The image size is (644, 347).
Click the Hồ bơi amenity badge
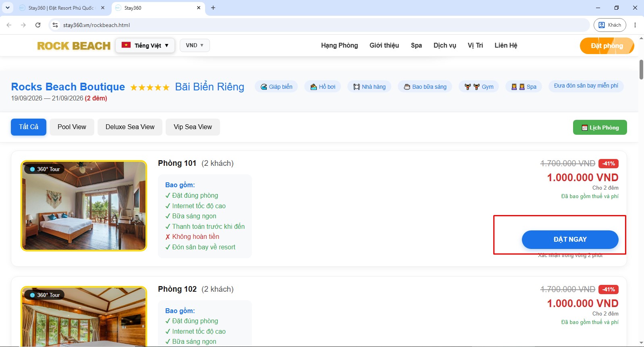tap(323, 87)
